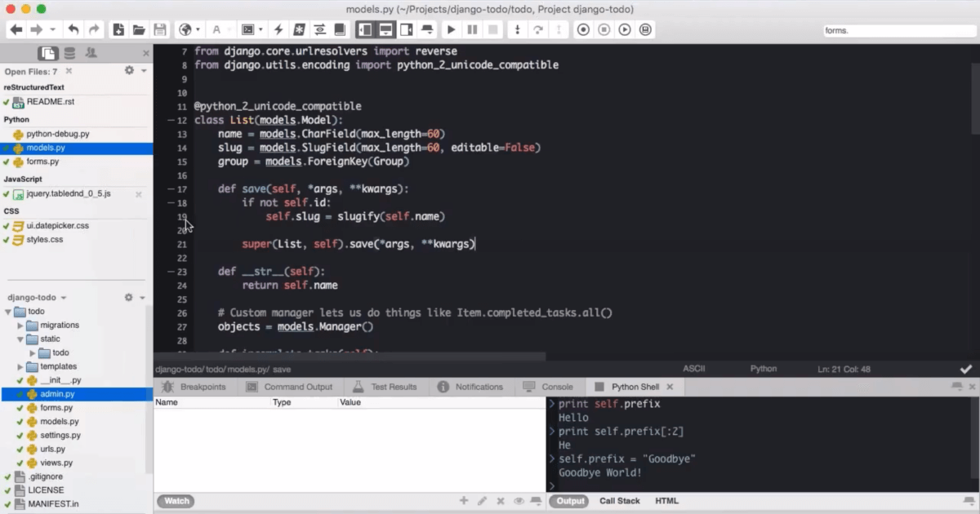Open README.rst from open files
Viewport: 980px width, 514px height.
coord(51,102)
